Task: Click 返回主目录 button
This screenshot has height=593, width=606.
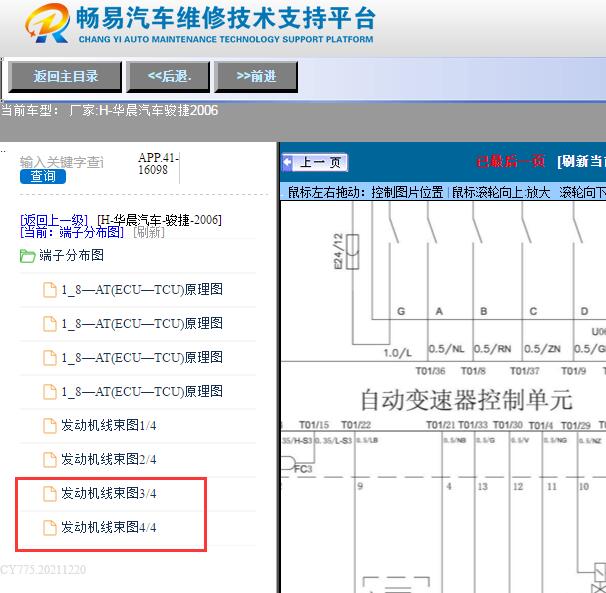Action: pos(65,77)
